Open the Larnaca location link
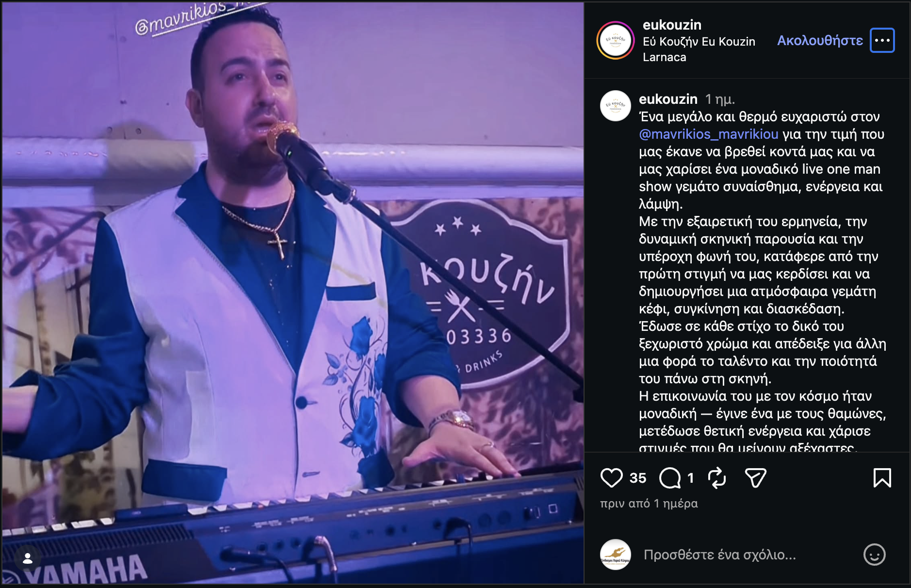The height and width of the screenshot is (588, 911). coord(664,57)
